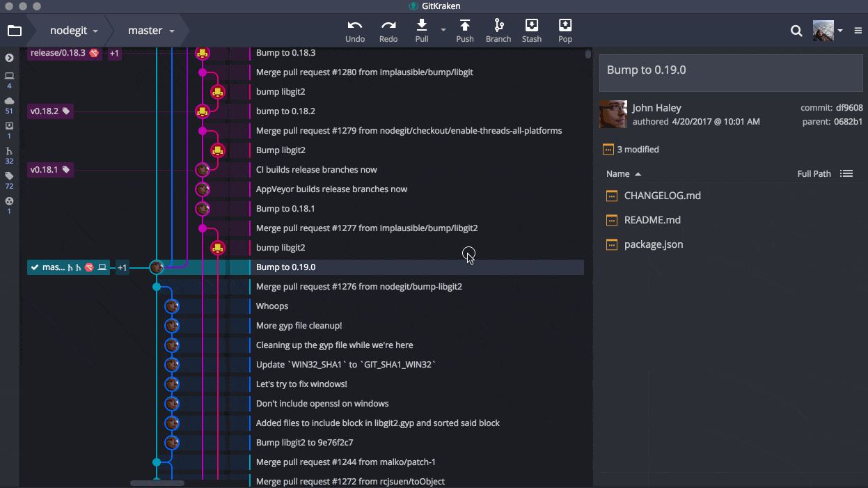Show the Remote panel (cloud icon, 51)
The height and width of the screenshot is (488, 868).
point(9,105)
